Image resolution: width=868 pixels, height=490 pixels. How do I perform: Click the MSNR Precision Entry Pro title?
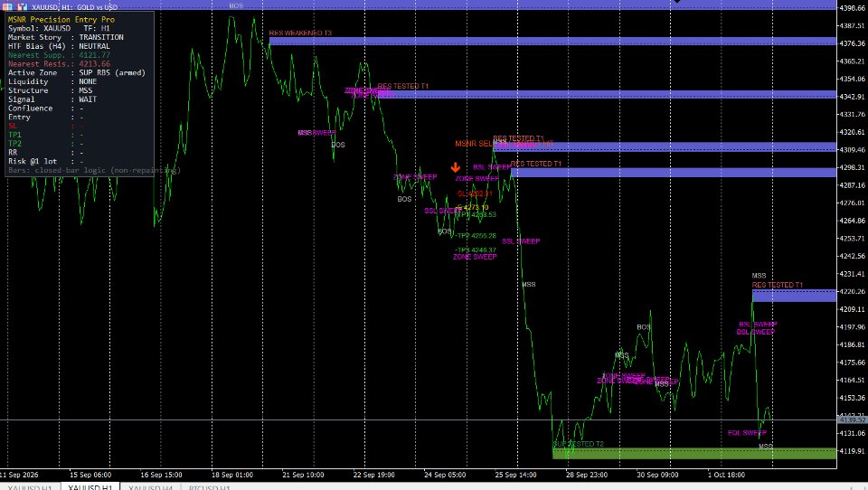pos(61,19)
